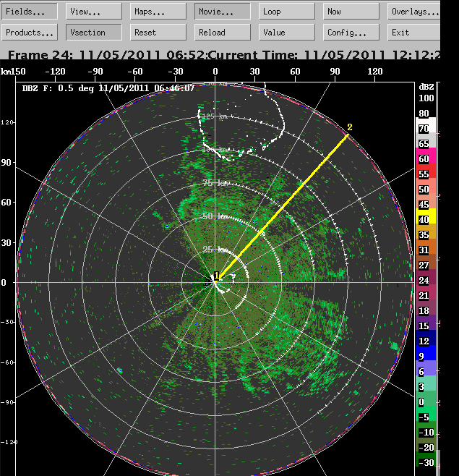Click the Value button
459x476 pixels.
287,32
